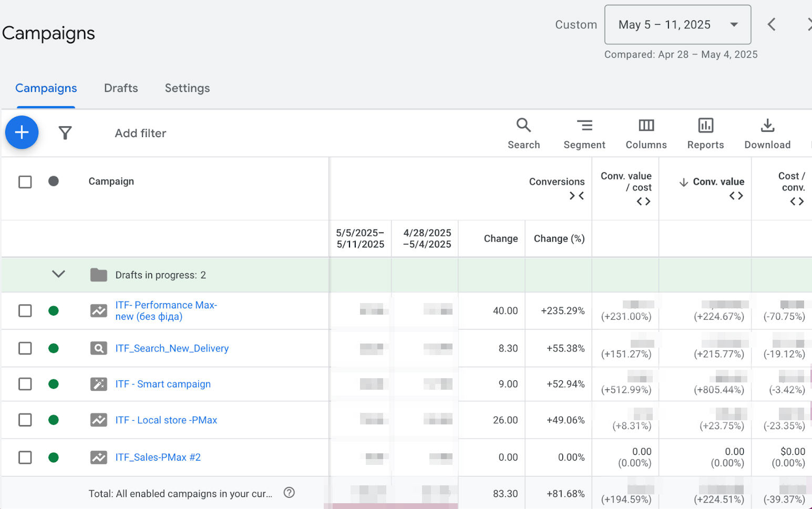812x509 pixels.
Task: Select the ITF - Local store -PMax checkbox
Action: point(25,420)
